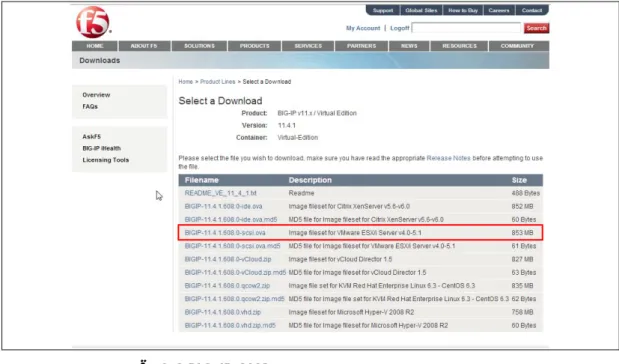Open the PARTNERS navigation tab
The image size is (619, 364).
(362, 46)
